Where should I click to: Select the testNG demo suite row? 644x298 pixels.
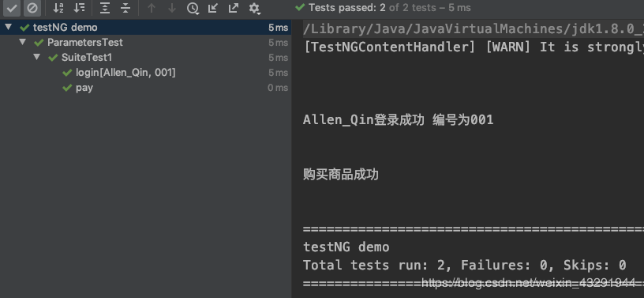pyautogui.click(x=146, y=28)
